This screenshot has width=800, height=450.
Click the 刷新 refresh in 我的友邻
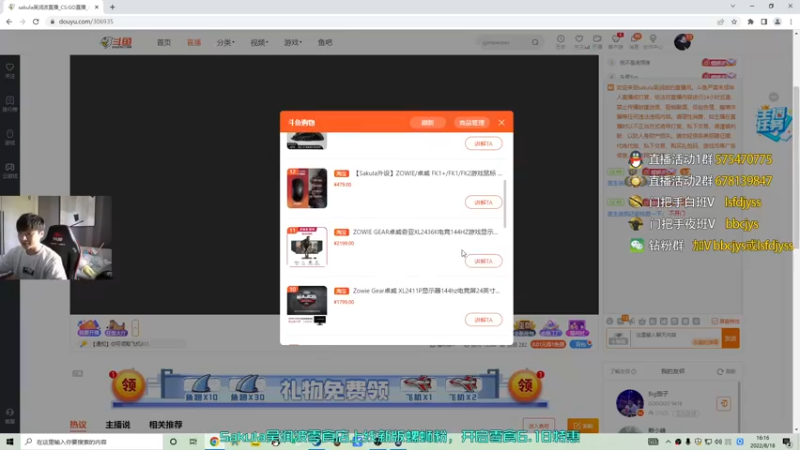tap(726, 371)
